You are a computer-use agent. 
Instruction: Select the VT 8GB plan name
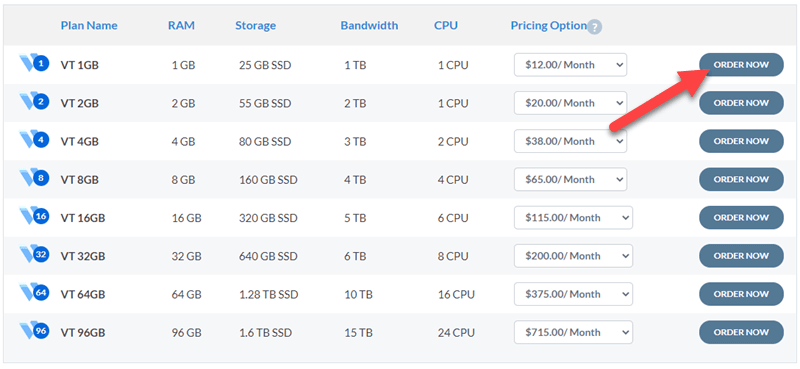(80, 180)
